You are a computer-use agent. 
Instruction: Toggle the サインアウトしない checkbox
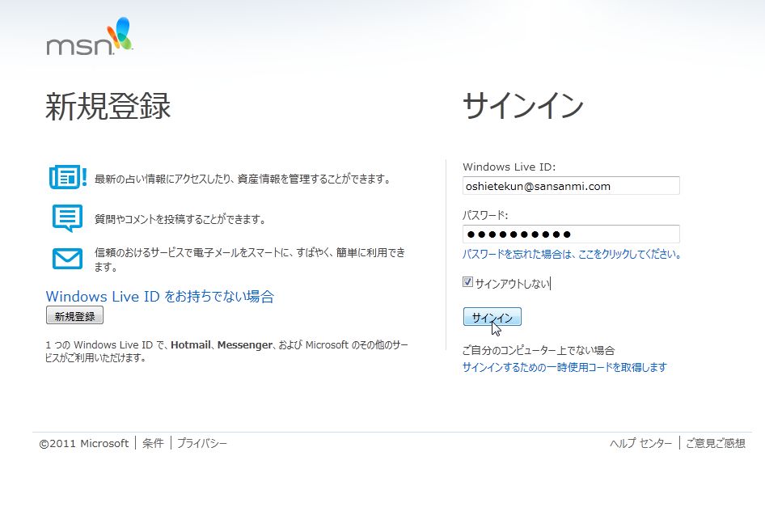(467, 282)
